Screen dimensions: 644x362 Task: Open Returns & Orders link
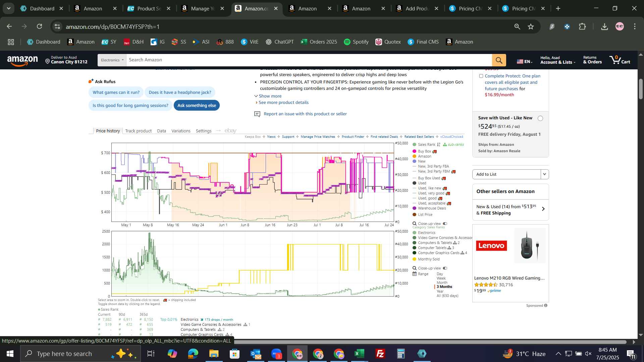click(x=592, y=60)
